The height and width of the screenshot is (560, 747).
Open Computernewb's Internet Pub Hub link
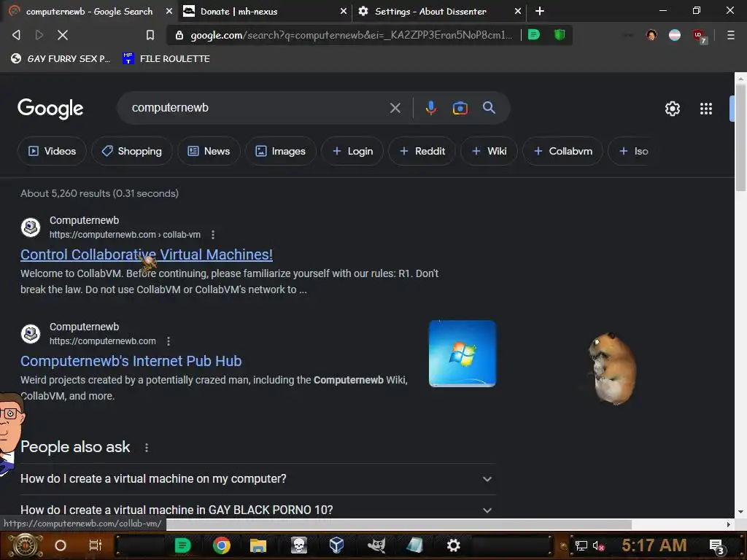point(131,362)
